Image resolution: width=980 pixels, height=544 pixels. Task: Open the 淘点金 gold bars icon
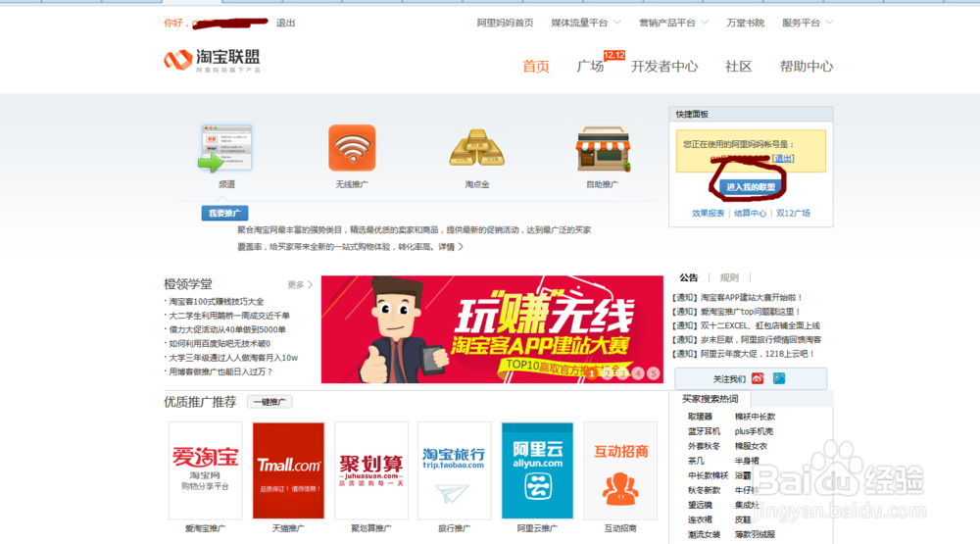coord(477,148)
